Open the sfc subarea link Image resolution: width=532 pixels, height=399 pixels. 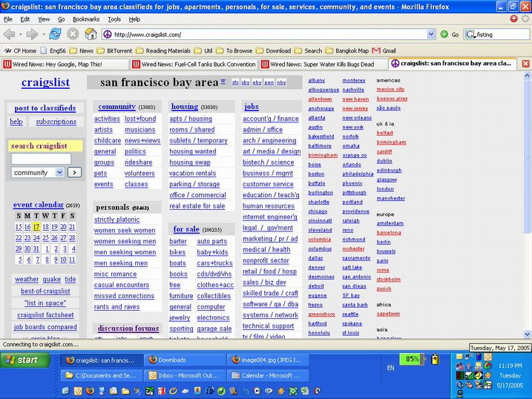pos(235,82)
